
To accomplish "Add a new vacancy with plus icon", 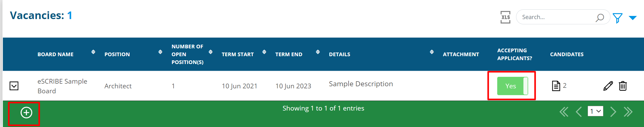I will [x=26, y=113].
